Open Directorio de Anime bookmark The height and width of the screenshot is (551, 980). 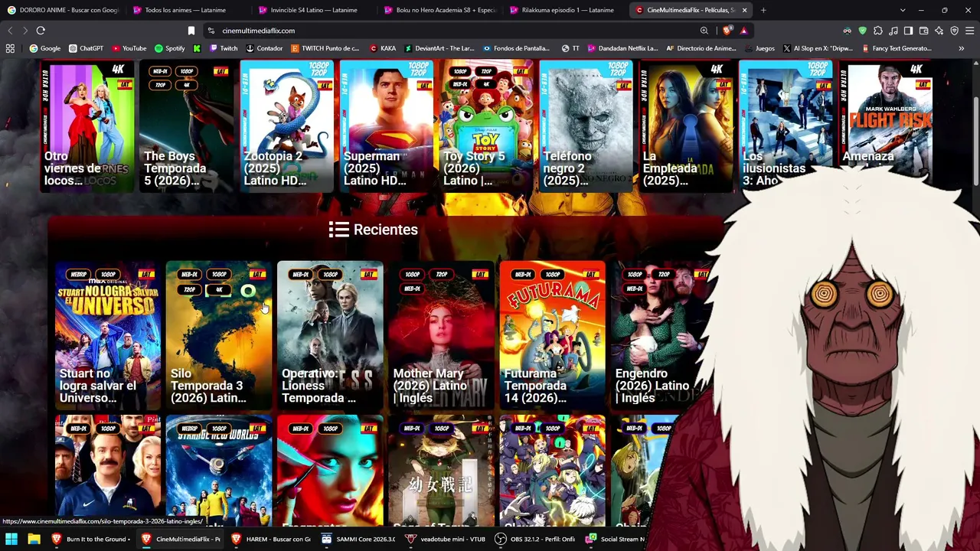[701, 48]
